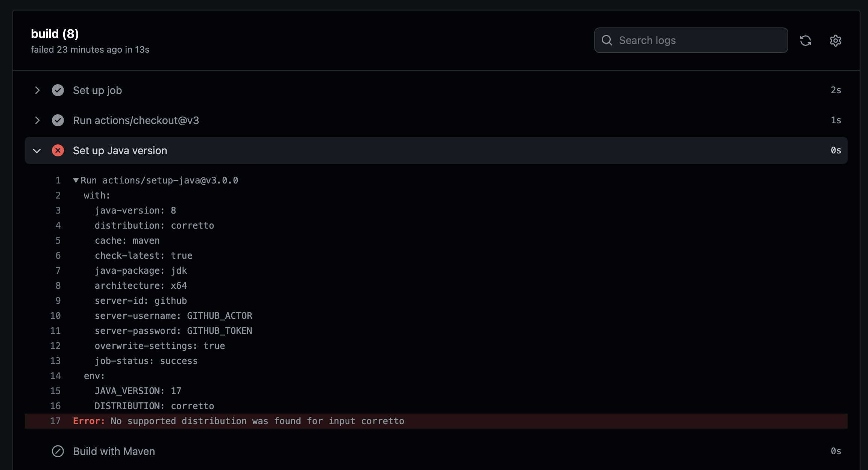The height and width of the screenshot is (470, 868).
Task: Click the search magnifier in Search logs
Action: (607, 40)
